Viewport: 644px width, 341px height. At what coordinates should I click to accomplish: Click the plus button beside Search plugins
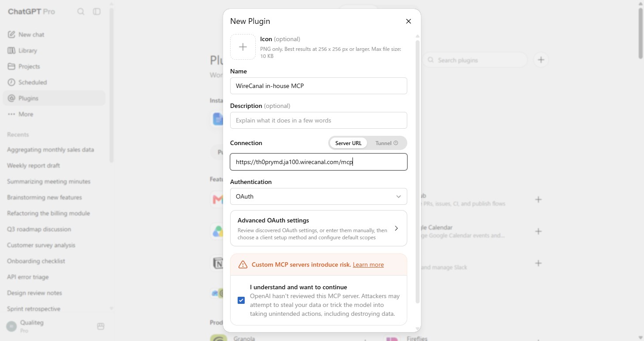[541, 60]
